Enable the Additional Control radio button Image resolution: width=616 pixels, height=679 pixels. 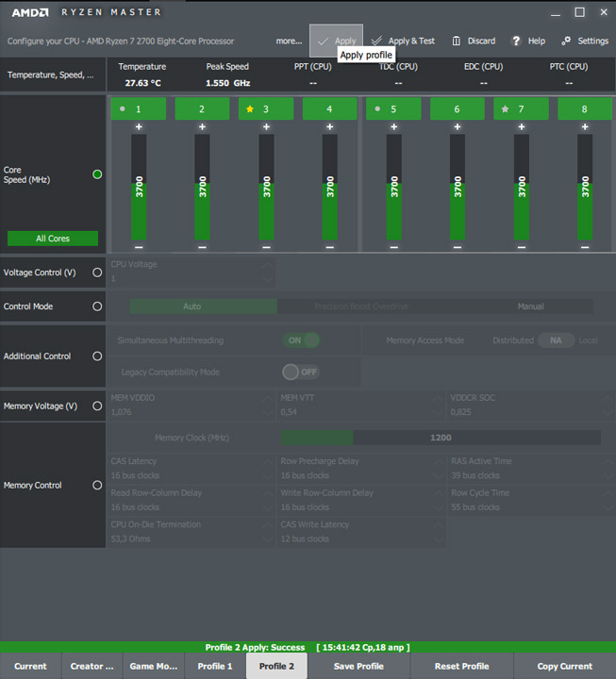pos(97,356)
